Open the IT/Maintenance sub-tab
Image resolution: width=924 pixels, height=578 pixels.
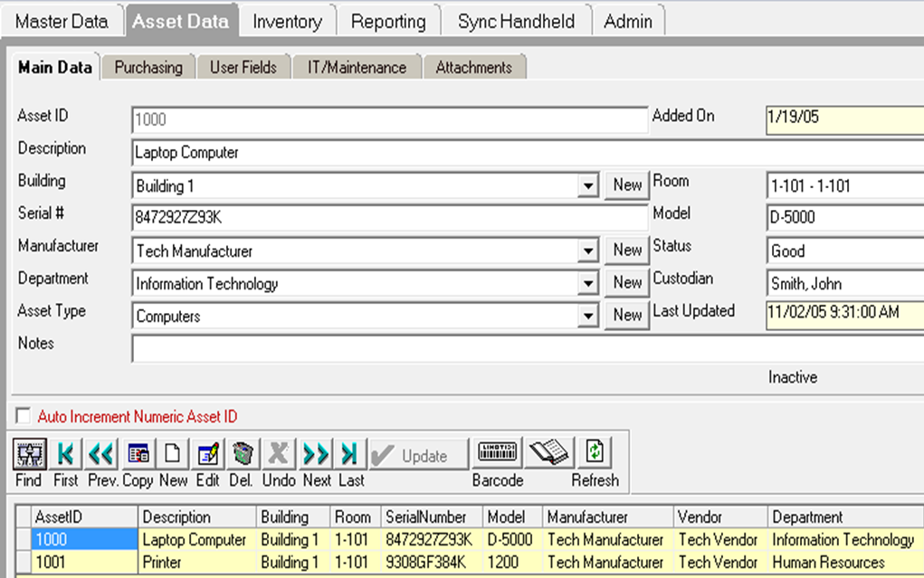tap(357, 67)
